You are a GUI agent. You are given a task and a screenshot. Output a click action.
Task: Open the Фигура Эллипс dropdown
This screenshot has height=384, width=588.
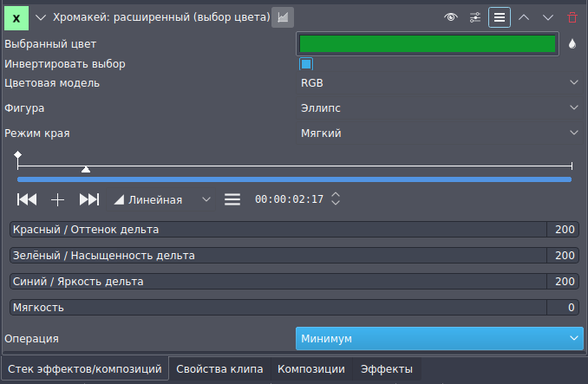click(438, 107)
